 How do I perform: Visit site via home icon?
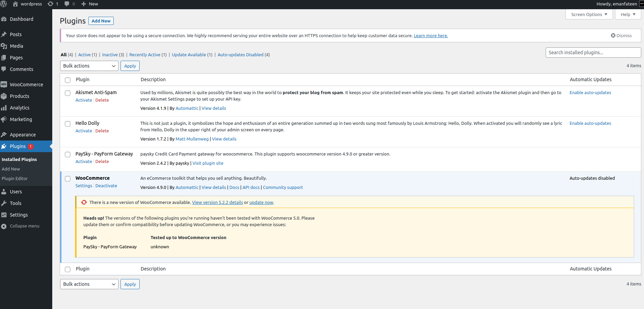point(15,4)
